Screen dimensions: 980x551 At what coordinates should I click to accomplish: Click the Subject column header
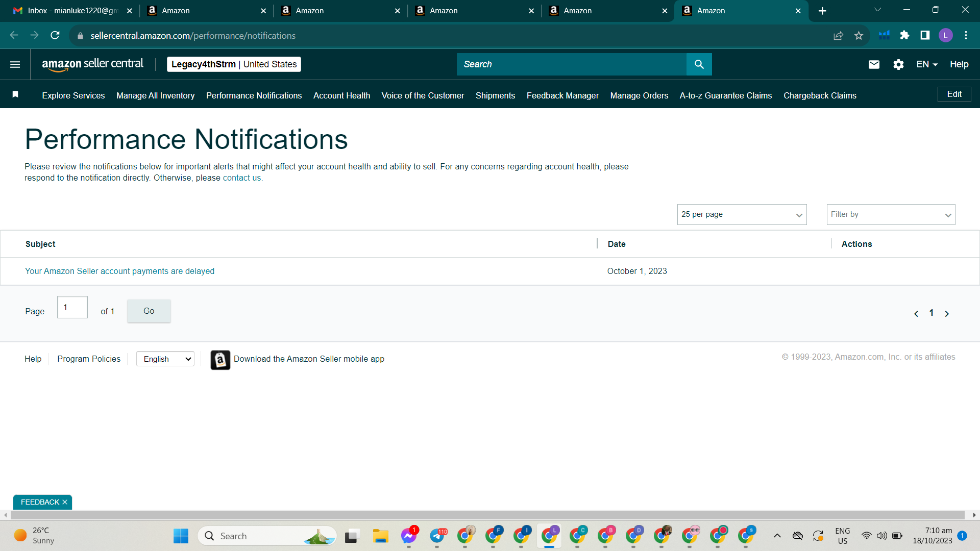pos(40,244)
